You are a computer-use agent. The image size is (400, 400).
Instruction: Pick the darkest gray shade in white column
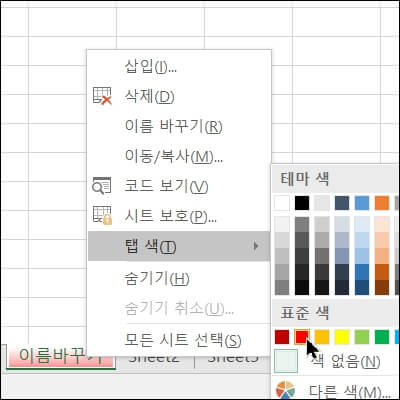click(282, 287)
